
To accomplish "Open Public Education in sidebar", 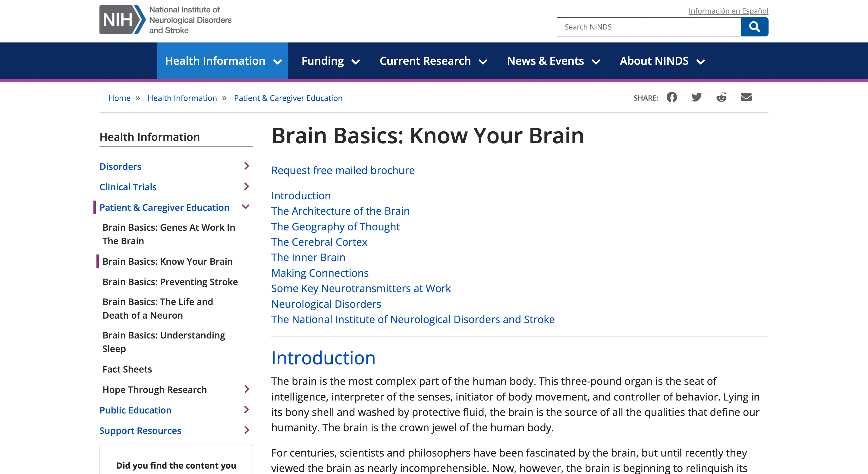I will tap(135, 410).
